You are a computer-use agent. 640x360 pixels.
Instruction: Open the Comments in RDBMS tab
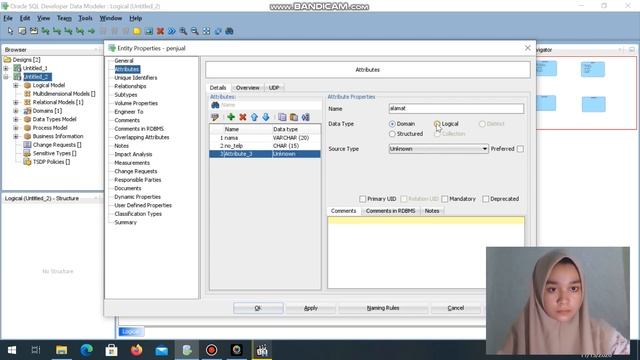(390, 211)
